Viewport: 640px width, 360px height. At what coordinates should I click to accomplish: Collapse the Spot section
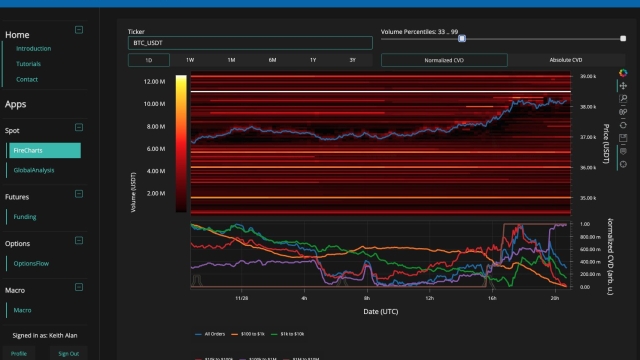pos(79,127)
